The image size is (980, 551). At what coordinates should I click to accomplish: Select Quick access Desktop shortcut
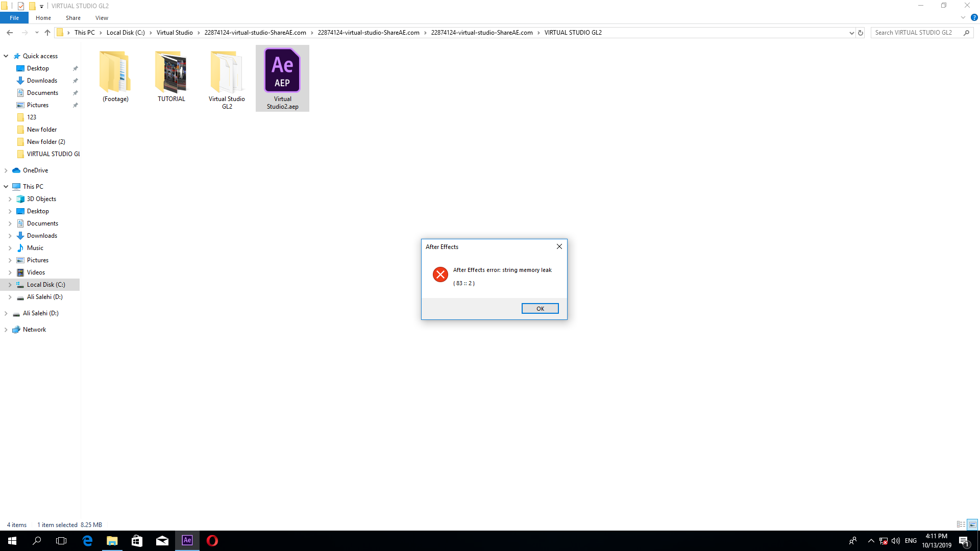point(38,68)
